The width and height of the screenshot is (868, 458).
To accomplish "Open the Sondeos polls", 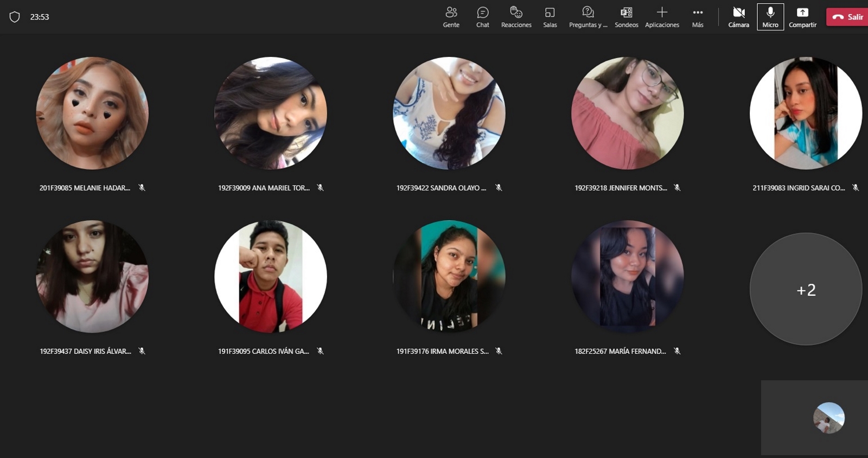I will coord(626,17).
